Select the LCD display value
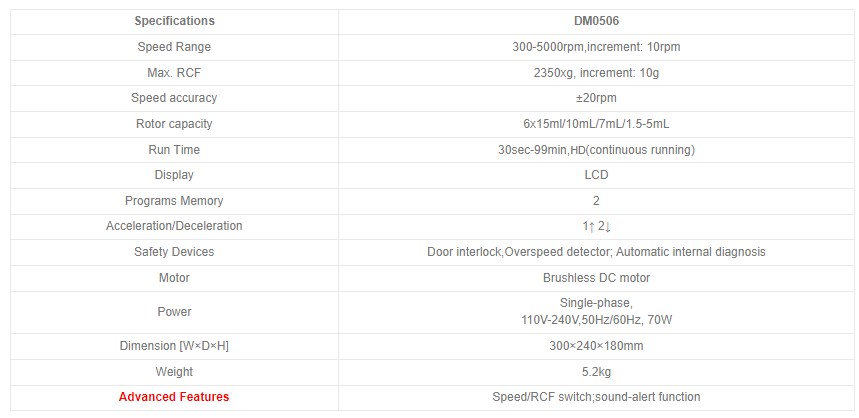The height and width of the screenshot is (418, 859). point(596,175)
